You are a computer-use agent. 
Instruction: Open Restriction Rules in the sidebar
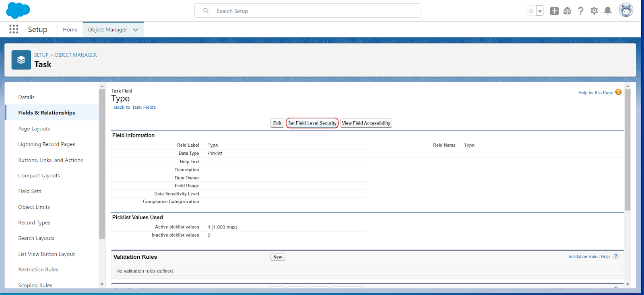click(x=38, y=269)
